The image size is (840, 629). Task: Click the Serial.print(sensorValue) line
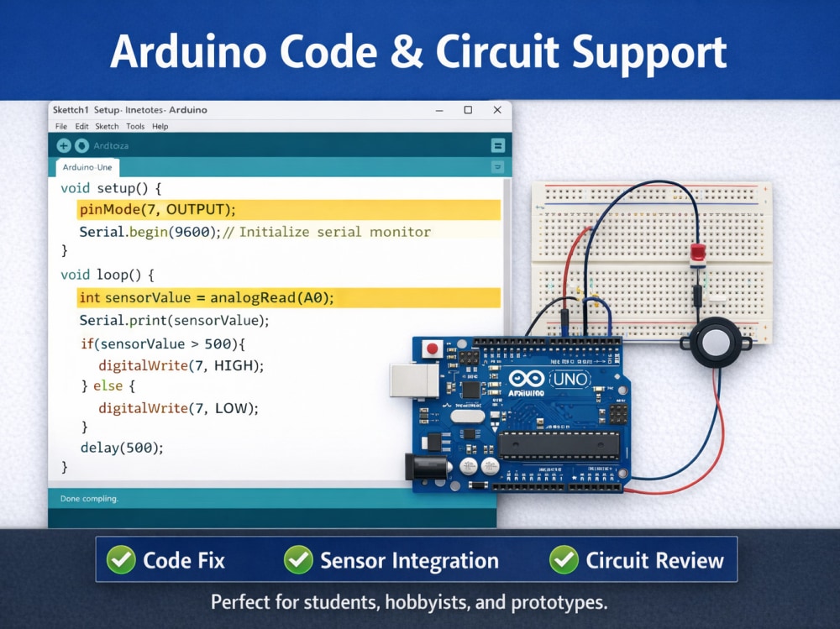coord(174,321)
